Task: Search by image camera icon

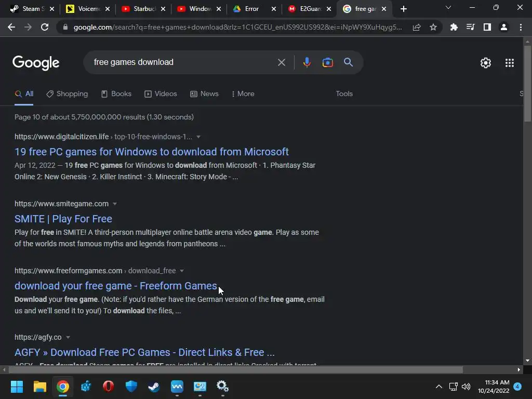Action: [x=328, y=62]
